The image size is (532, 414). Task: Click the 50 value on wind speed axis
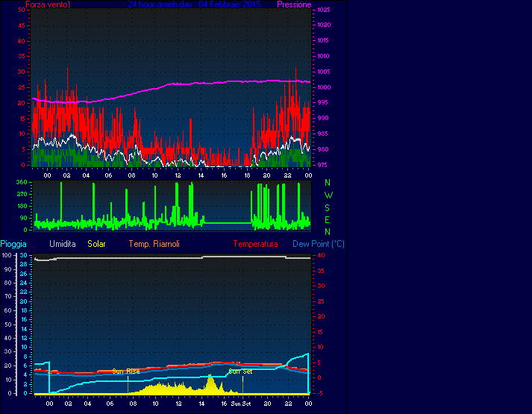(x=23, y=10)
